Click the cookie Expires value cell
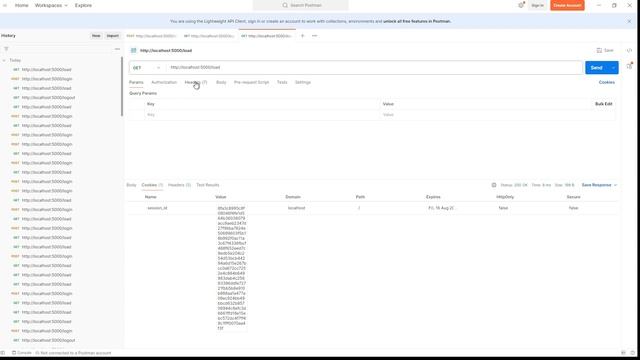The image size is (640, 360). (442, 208)
